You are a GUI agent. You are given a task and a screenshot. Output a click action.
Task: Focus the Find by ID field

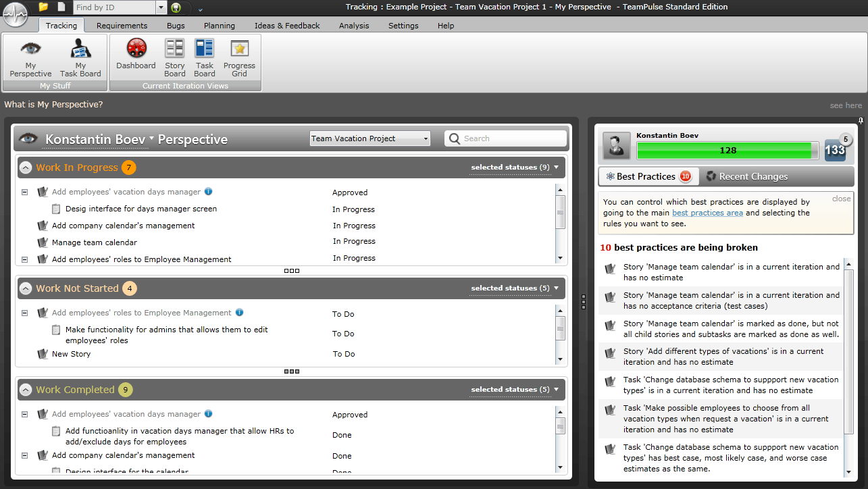coord(114,7)
